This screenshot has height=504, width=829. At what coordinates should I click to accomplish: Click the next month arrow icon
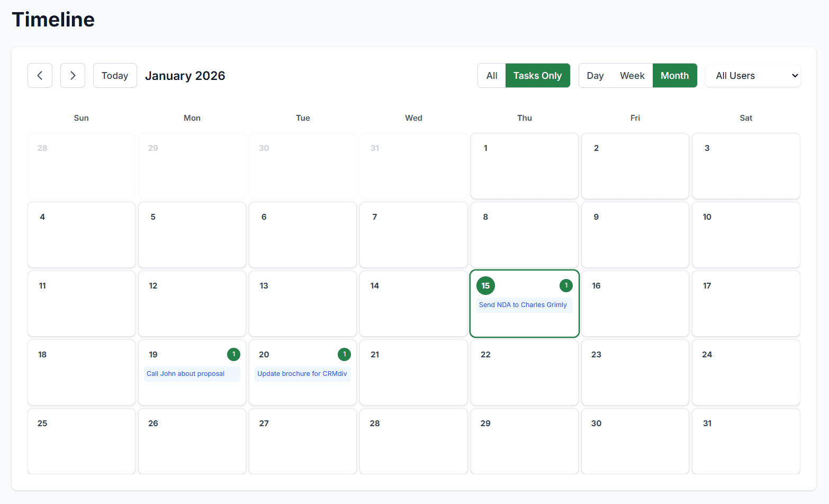[x=73, y=75]
